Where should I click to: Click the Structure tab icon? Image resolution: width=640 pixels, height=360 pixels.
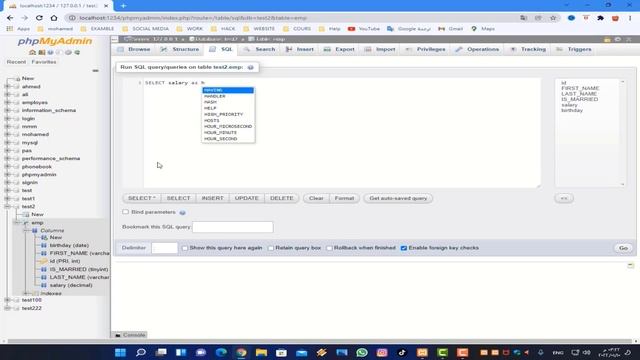164,49
